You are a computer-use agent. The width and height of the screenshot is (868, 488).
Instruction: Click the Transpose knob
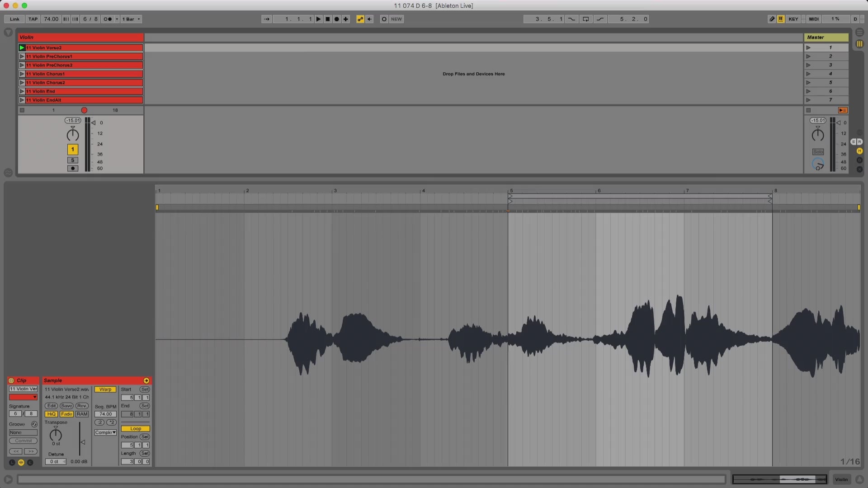click(56, 435)
